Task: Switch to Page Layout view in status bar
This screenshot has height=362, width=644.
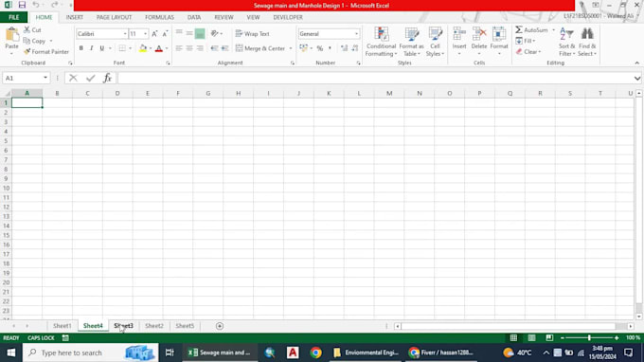Action: tap(531, 337)
